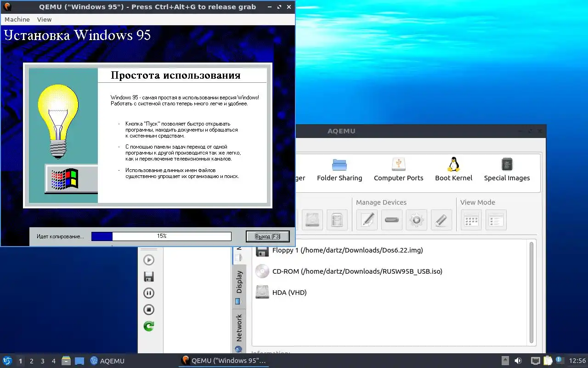The width and height of the screenshot is (588, 368).
Task: Open Computer Ports in AQEMU
Action: [398, 170]
